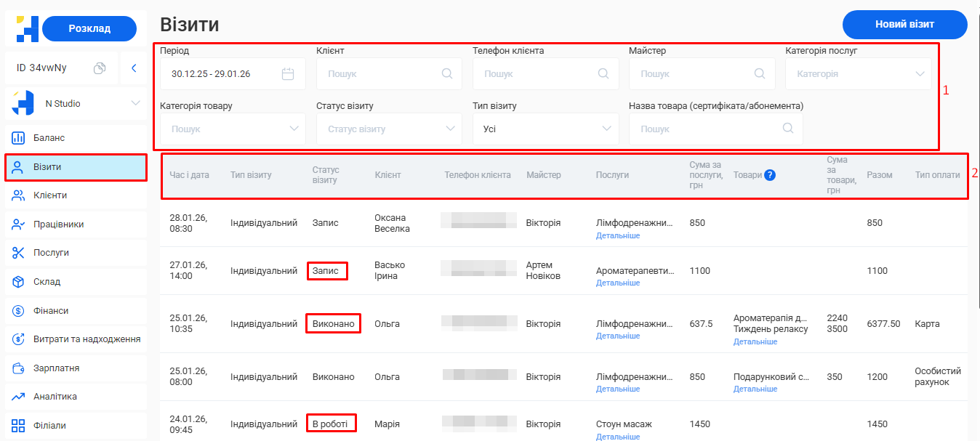Image resolution: width=980 pixels, height=441 pixels.
Task: Open the Категорія послуг dropdown
Action: 858,73
